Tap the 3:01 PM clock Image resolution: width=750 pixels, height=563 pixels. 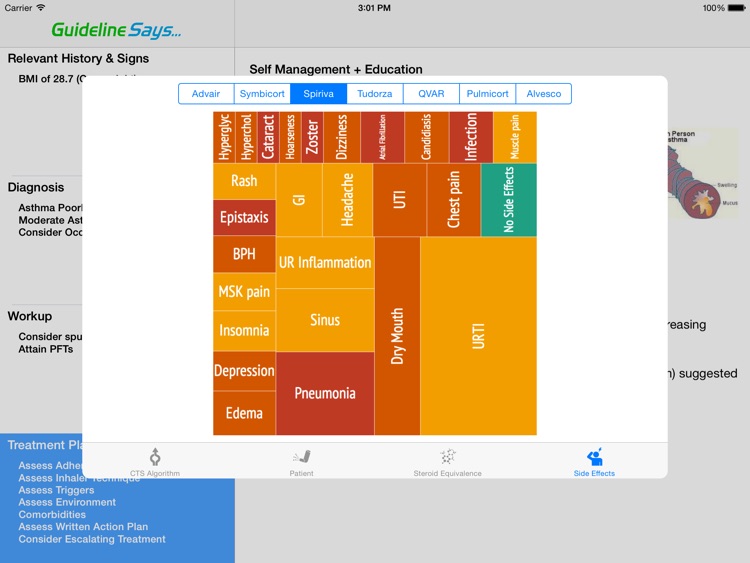pyautogui.click(x=375, y=8)
